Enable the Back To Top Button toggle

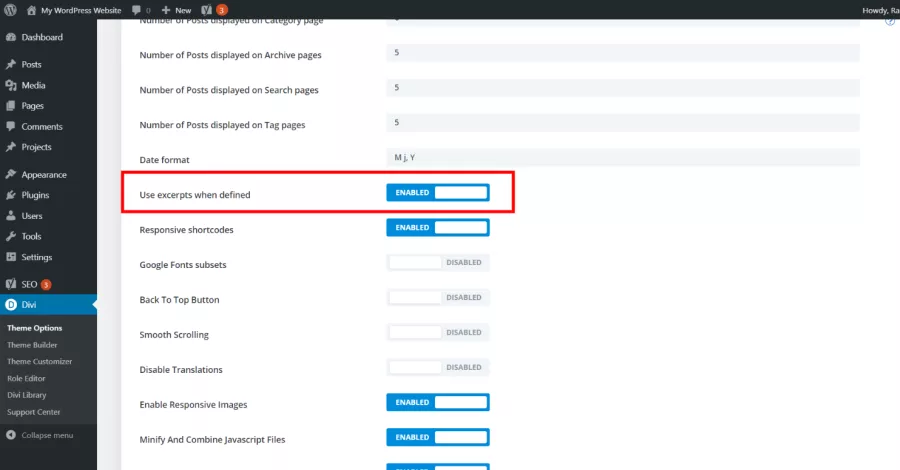click(x=438, y=298)
